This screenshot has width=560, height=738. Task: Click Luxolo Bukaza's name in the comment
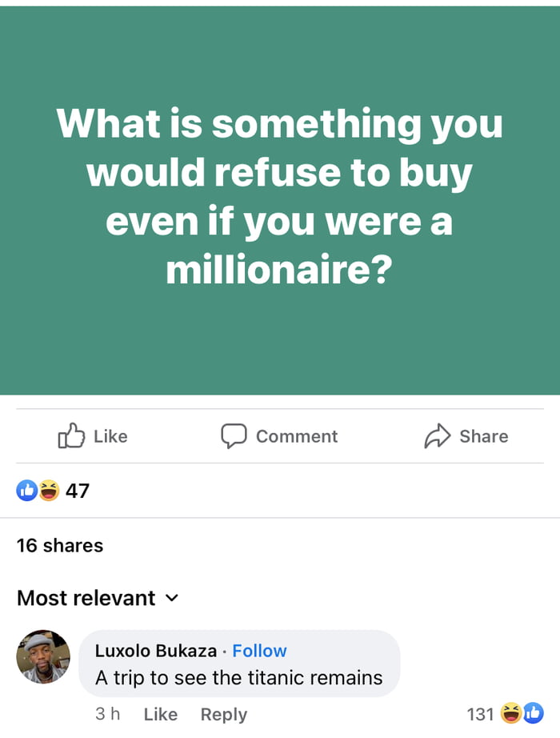point(154,651)
